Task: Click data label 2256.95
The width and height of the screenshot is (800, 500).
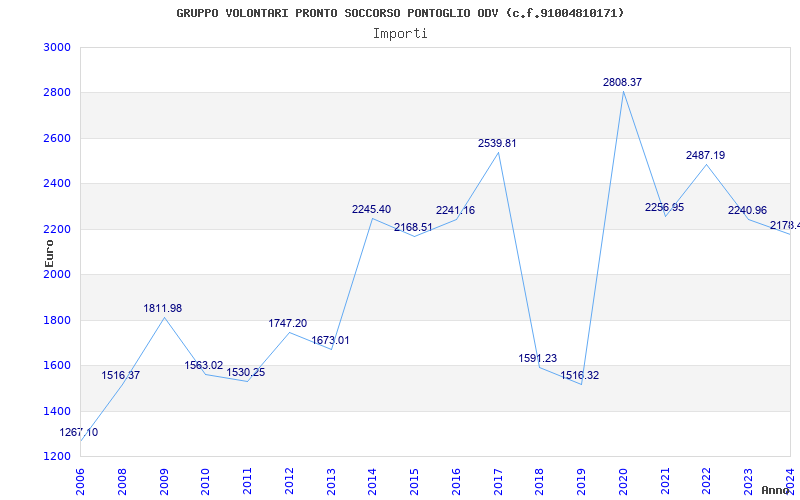Action: tap(664, 208)
